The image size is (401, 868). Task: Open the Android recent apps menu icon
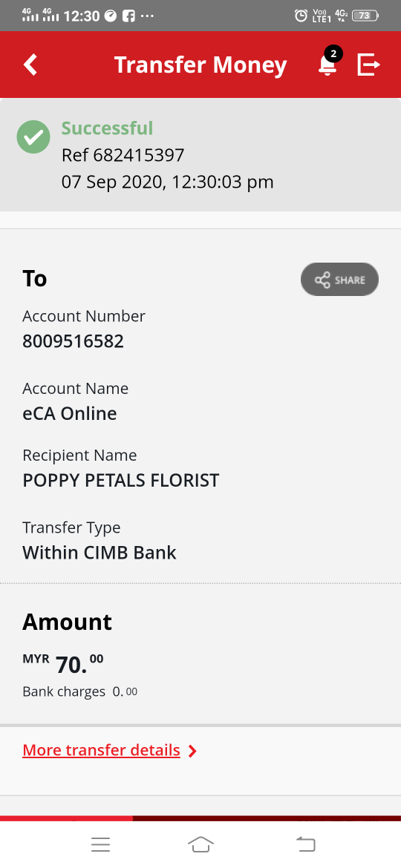click(x=101, y=844)
